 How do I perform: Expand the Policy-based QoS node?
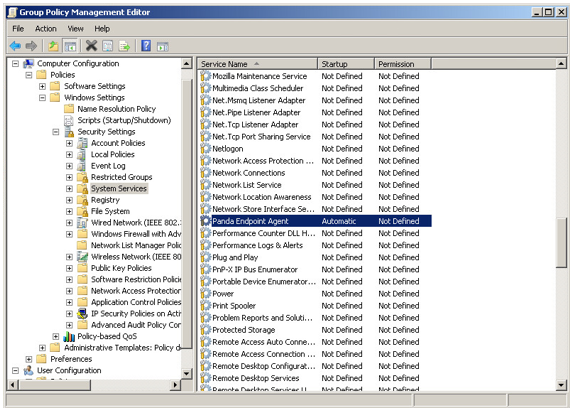pyautogui.click(x=55, y=336)
